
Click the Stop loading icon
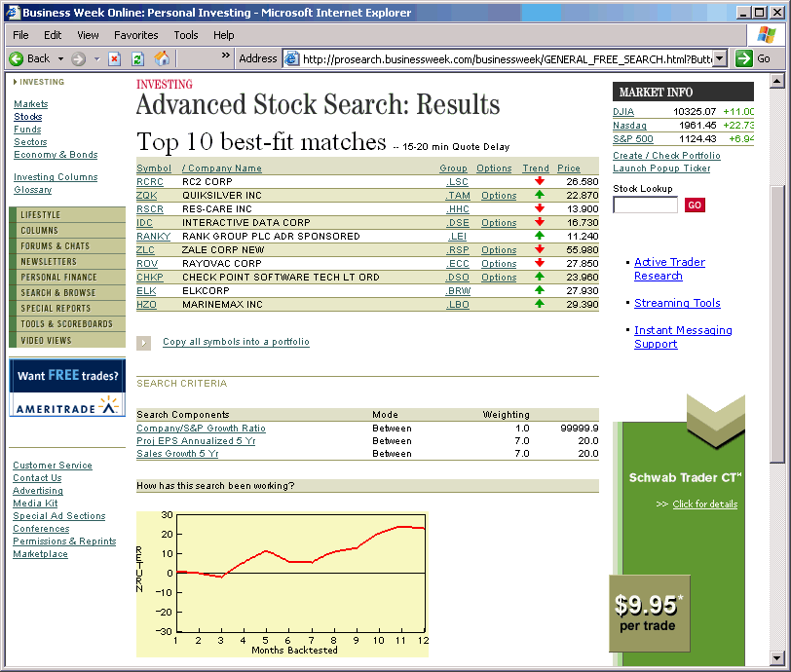pyautogui.click(x=114, y=58)
